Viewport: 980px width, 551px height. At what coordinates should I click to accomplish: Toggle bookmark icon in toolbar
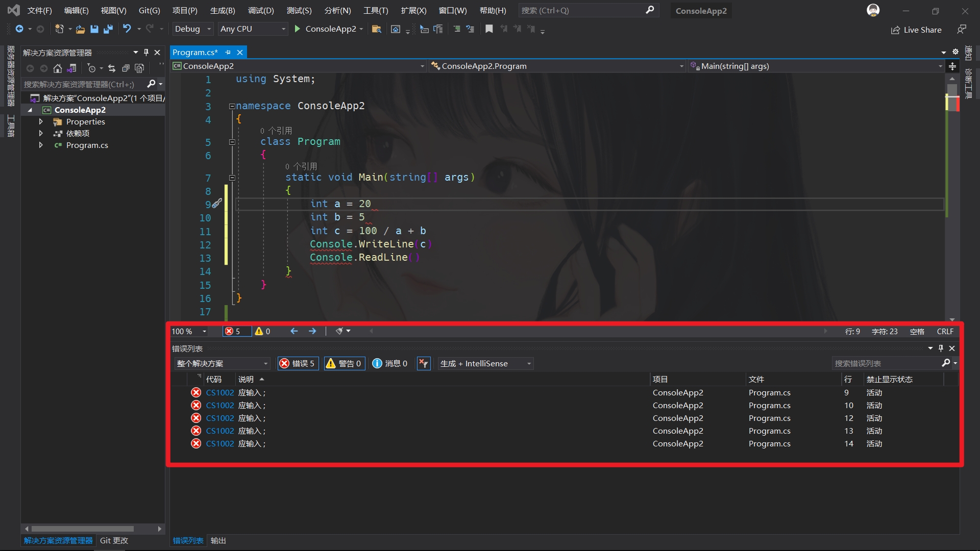pyautogui.click(x=489, y=29)
